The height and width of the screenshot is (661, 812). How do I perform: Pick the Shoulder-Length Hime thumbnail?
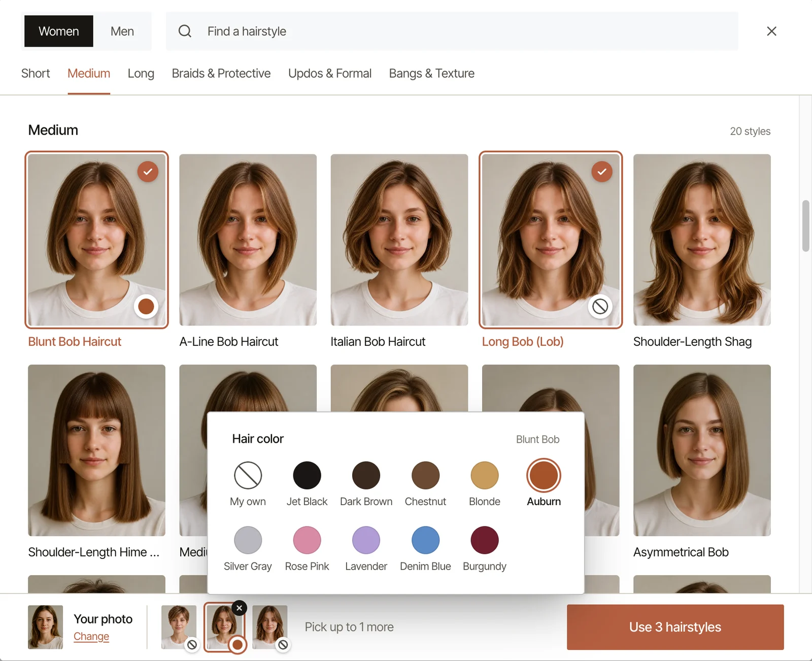click(96, 450)
